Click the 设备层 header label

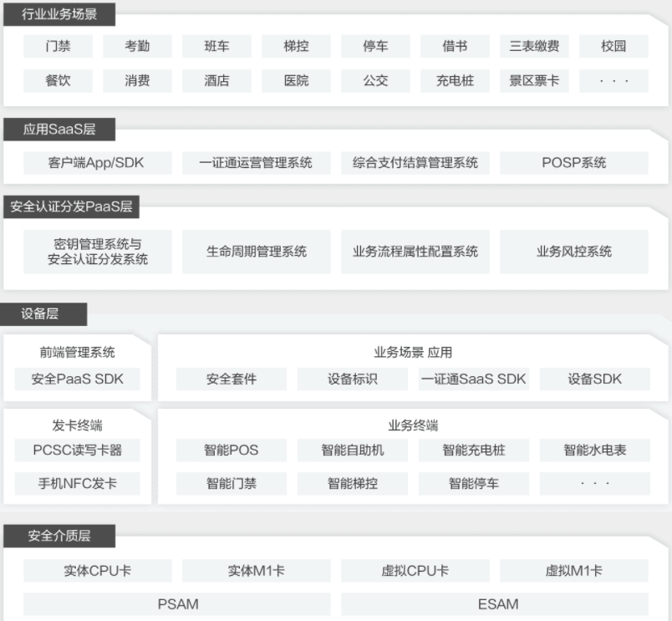click(x=43, y=313)
